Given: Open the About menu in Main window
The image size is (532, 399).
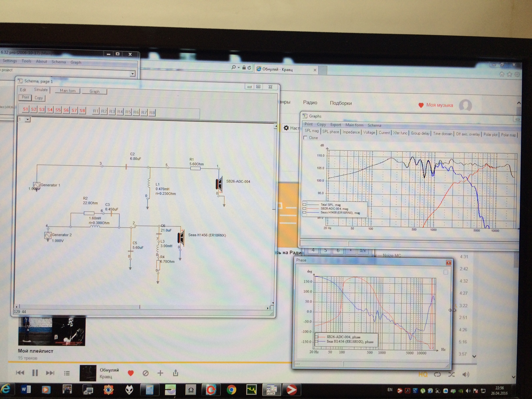Looking at the screenshot, I should (41, 62).
